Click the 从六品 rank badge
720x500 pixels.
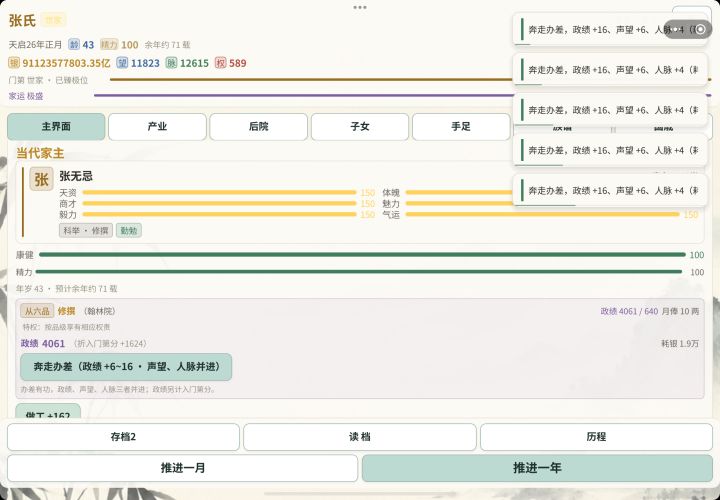tap(37, 311)
